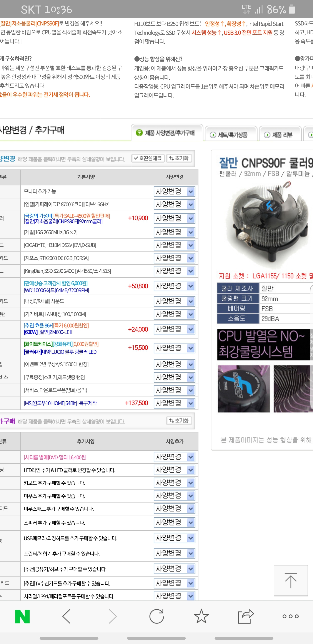
Task: Open 사양변경 dropdown for 기가비트 LAN row
Action: tap(174, 314)
